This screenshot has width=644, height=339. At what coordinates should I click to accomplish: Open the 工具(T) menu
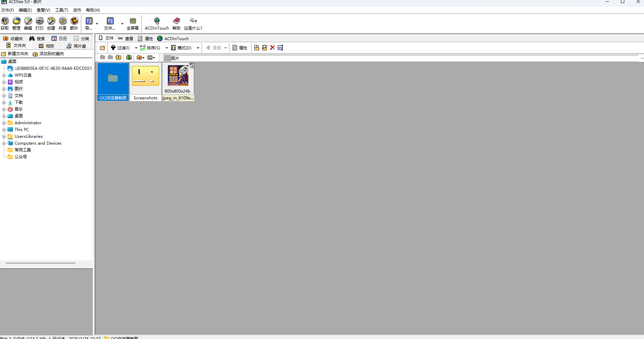[x=62, y=10]
